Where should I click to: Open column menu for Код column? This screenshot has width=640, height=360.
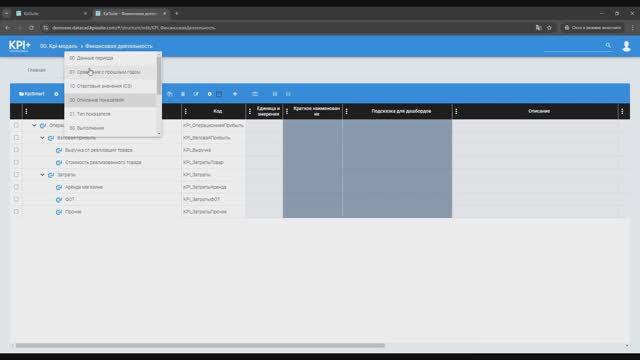186,111
